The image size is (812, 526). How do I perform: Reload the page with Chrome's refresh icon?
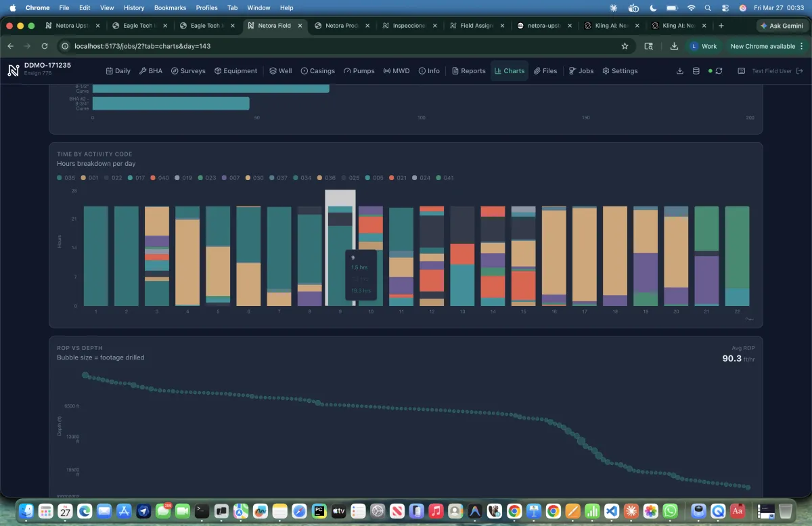tap(45, 46)
